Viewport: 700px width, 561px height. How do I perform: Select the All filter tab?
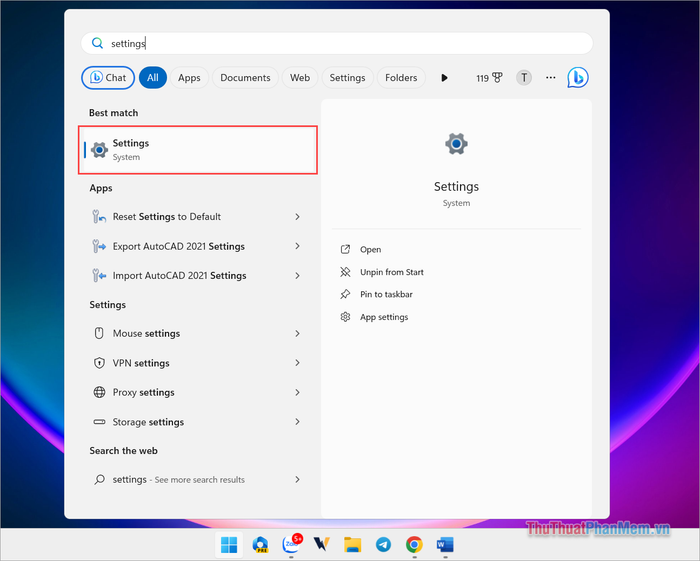point(153,78)
